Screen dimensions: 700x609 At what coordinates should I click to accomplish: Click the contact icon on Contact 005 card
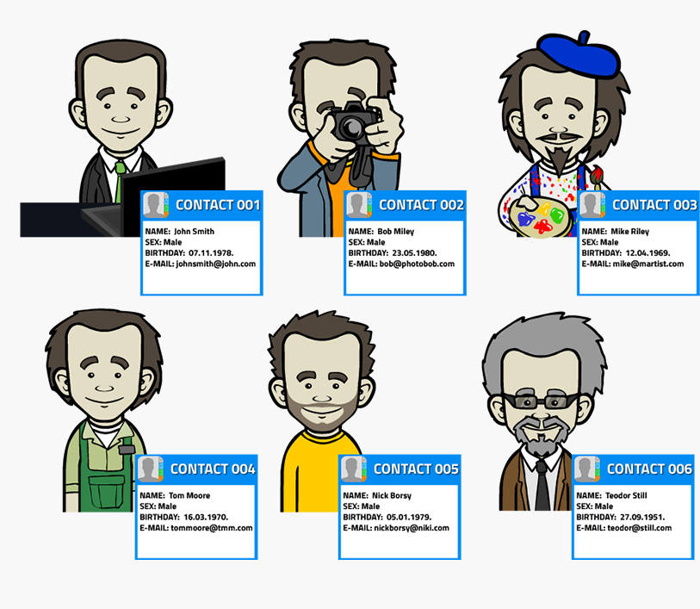point(354,469)
